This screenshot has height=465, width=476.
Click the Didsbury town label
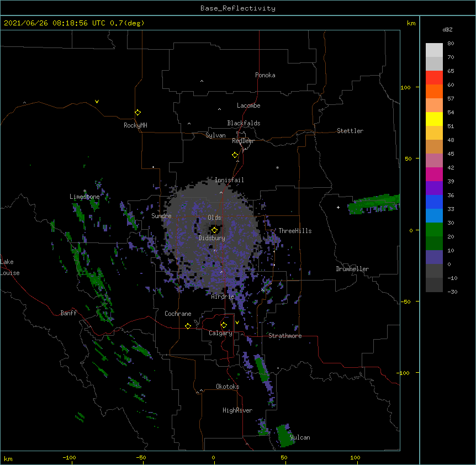coord(212,238)
